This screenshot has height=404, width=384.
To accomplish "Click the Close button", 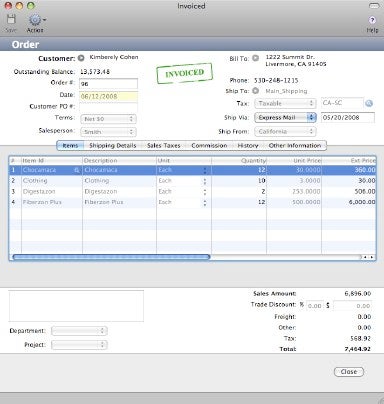I will click(x=349, y=372).
